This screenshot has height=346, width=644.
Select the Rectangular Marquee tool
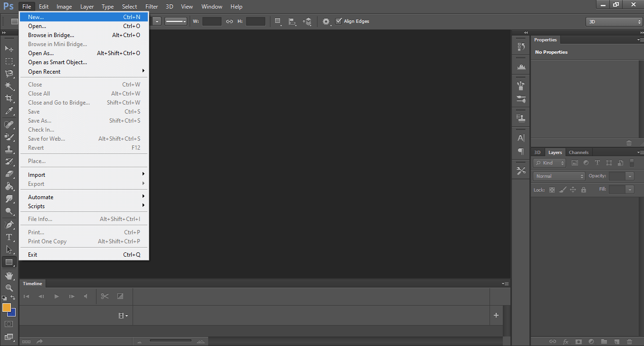[9, 61]
